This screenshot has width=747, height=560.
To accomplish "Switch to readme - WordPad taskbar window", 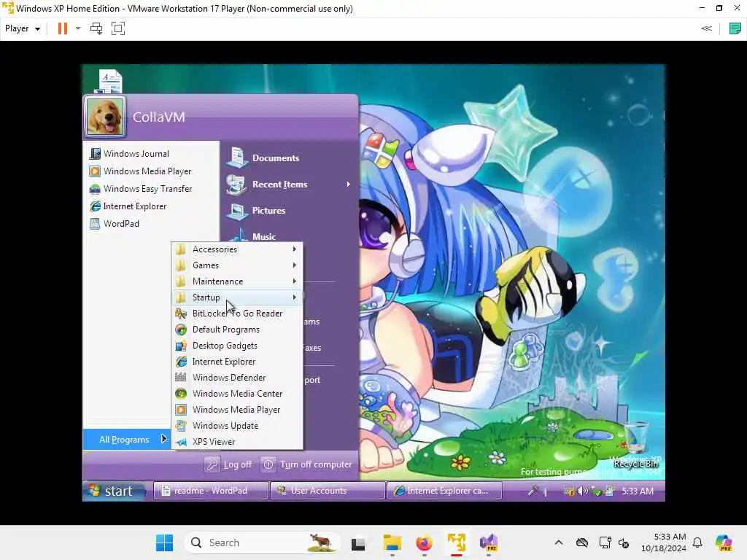I will coord(211,491).
